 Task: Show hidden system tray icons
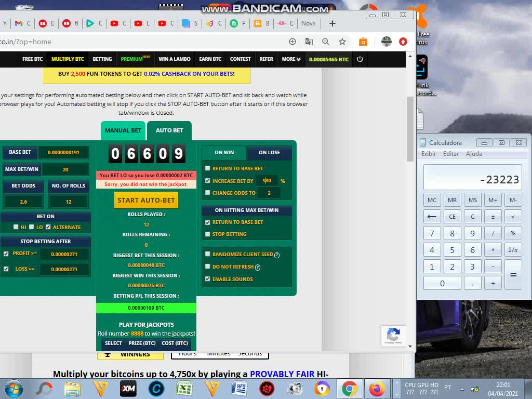tap(462, 389)
